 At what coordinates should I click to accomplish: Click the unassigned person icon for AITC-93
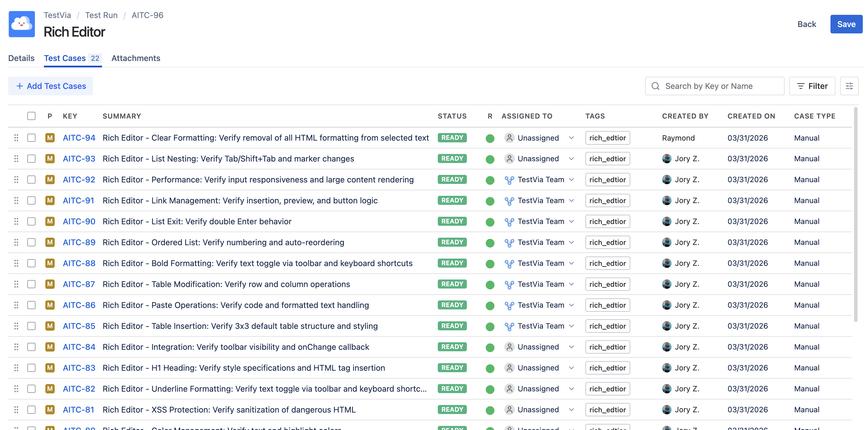pos(509,159)
